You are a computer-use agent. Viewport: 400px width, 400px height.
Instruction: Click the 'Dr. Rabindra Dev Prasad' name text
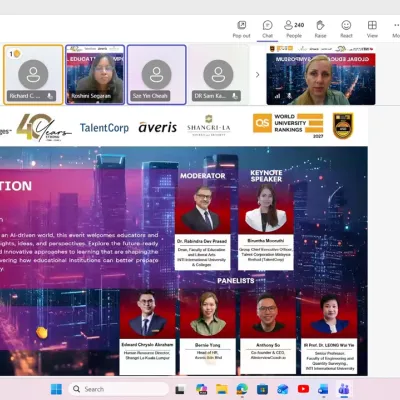pyautogui.click(x=202, y=241)
